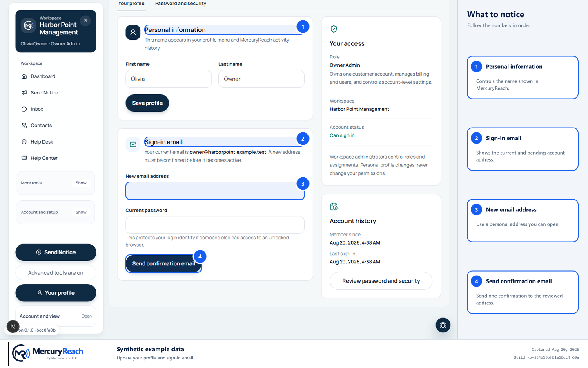Send the confirmation email

[164, 264]
